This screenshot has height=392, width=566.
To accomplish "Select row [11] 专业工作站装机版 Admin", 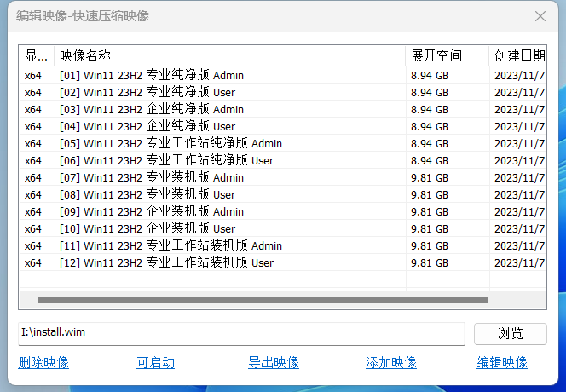I will click(x=283, y=245).
